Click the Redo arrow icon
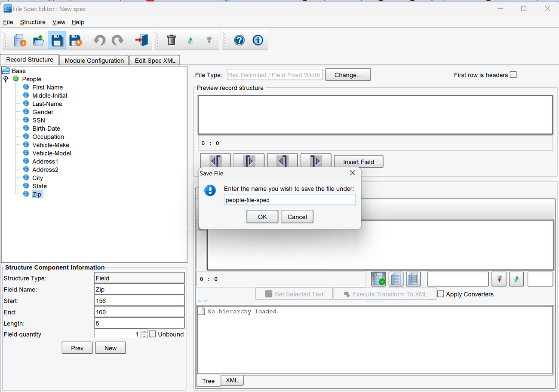The width and height of the screenshot is (559, 392). [117, 40]
